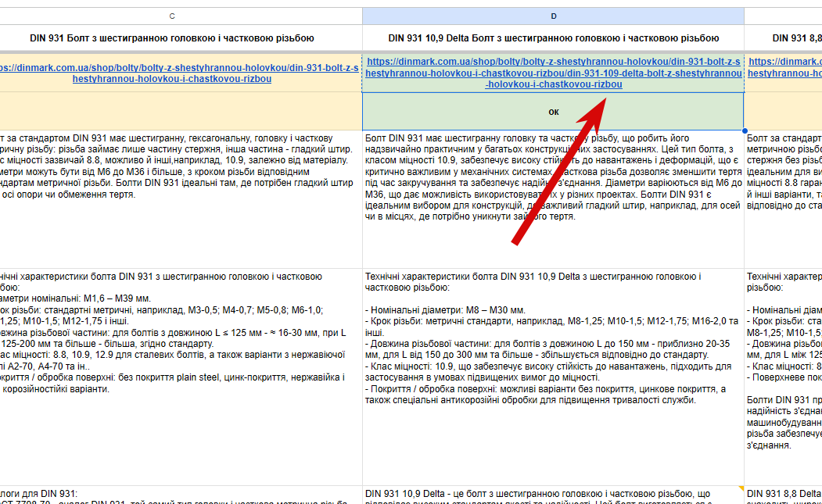Select cell starting "DIN 931 10,9 Delta - це болт"
Image resolution: width=822 pixels, height=504 pixels.
[553, 495]
